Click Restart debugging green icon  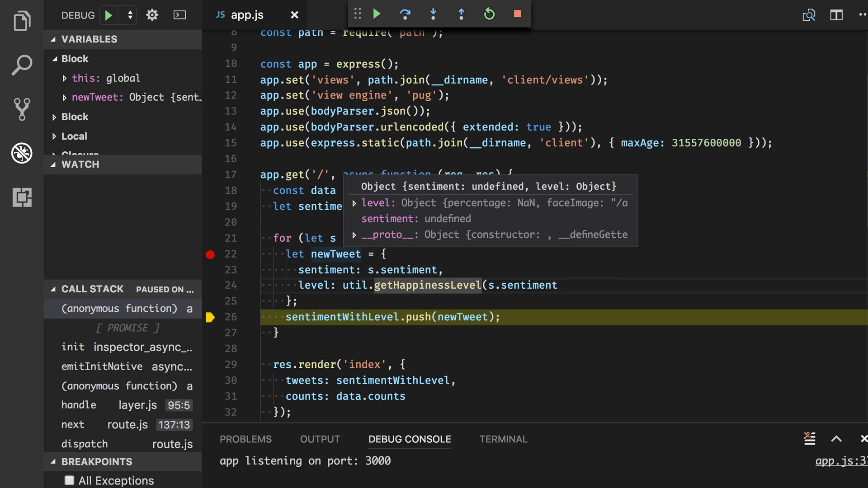(x=489, y=14)
